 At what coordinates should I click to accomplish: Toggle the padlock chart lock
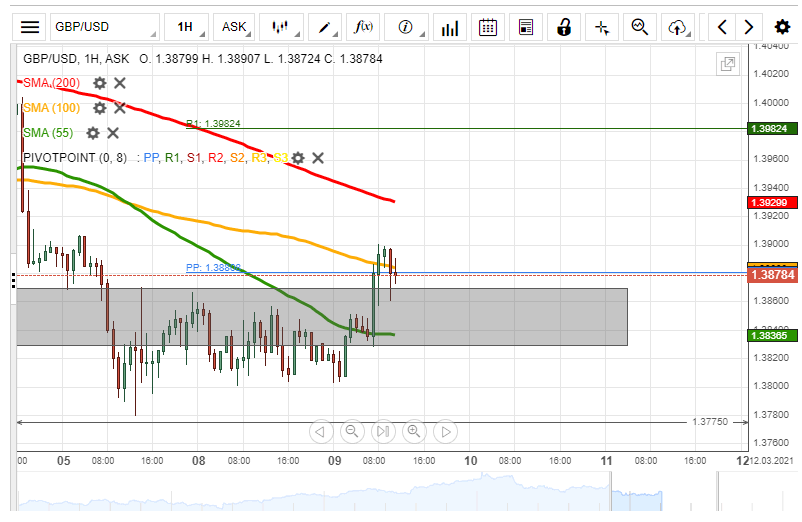pyautogui.click(x=564, y=27)
